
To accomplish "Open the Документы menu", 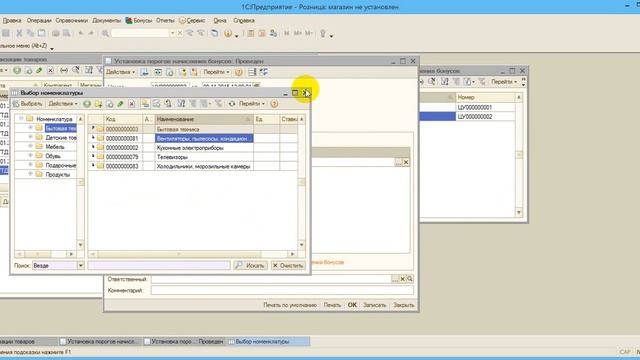I will pos(107,20).
